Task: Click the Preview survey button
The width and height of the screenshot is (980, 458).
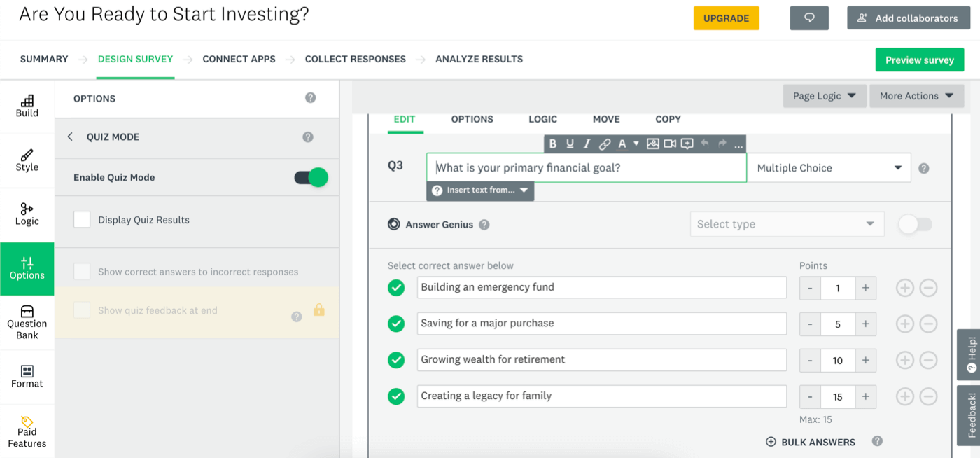Action: 919,60
